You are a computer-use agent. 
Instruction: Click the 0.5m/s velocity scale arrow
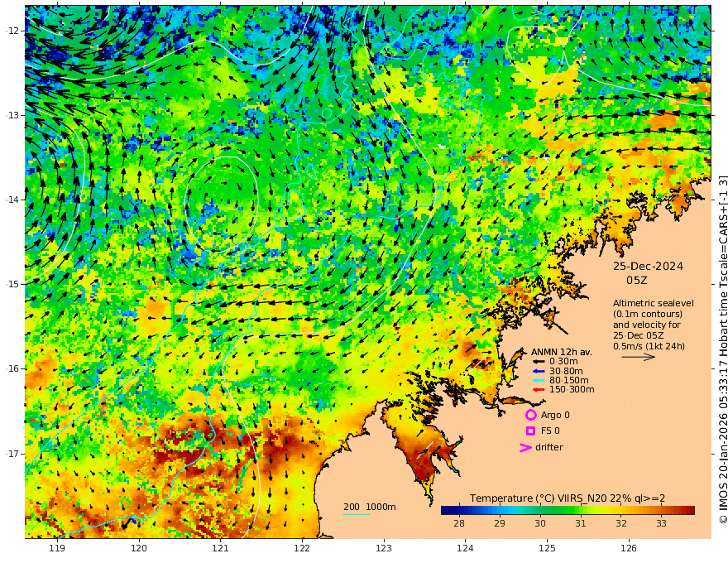click(x=639, y=357)
